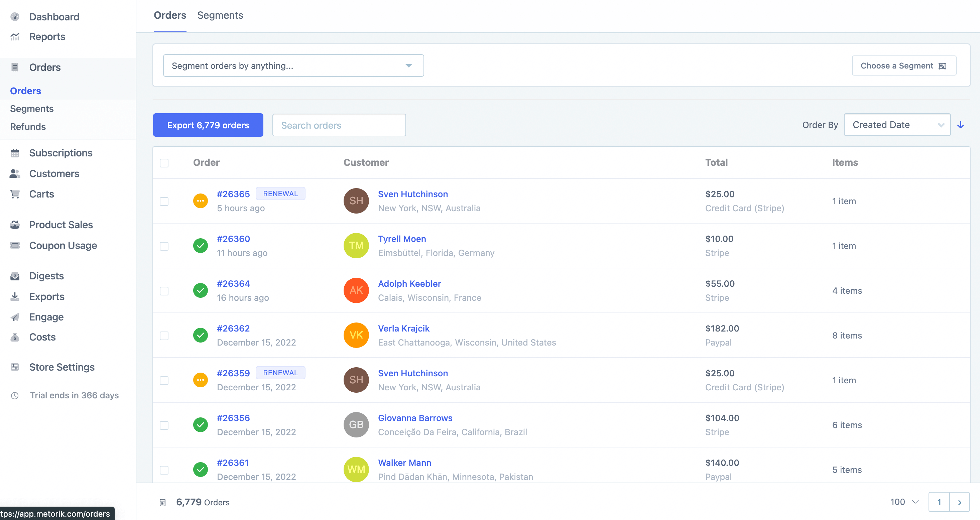Click inside the Search orders field
The width and height of the screenshot is (980, 520).
coord(339,125)
